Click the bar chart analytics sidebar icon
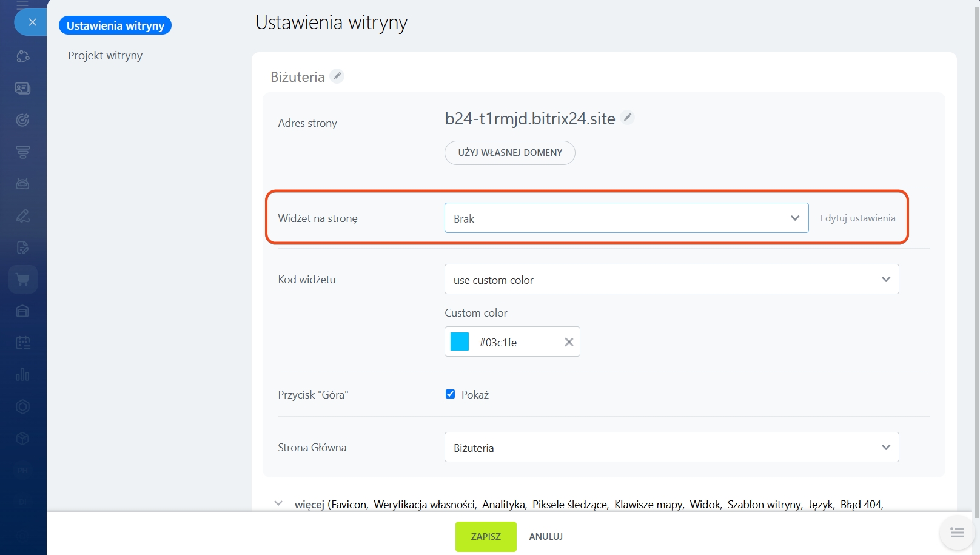The width and height of the screenshot is (980, 555). click(23, 375)
